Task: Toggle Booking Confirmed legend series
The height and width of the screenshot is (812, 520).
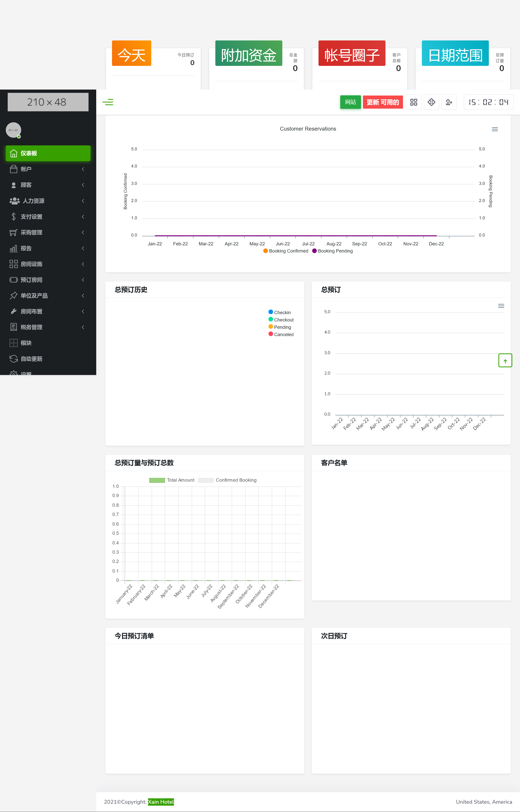Action: tap(286, 251)
